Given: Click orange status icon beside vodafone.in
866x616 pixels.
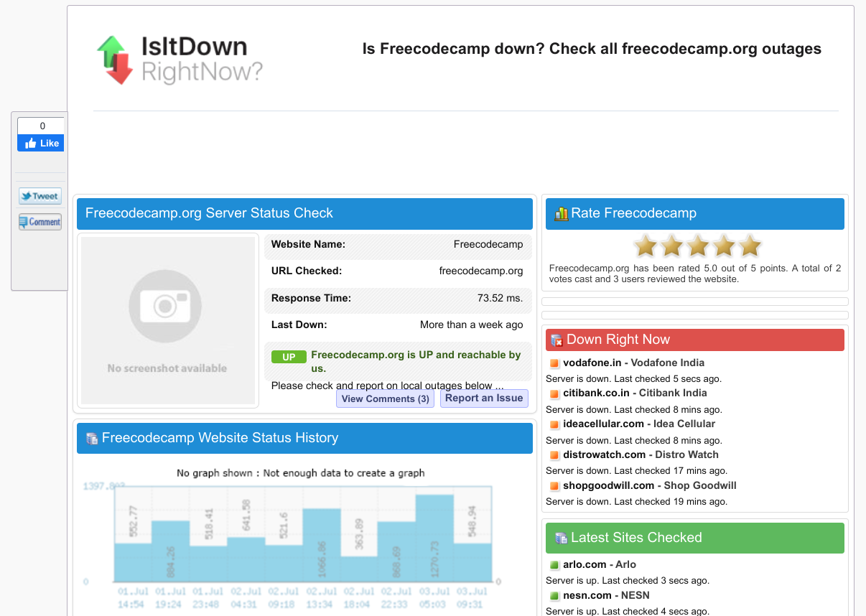Looking at the screenshot, I should [554, 363].
